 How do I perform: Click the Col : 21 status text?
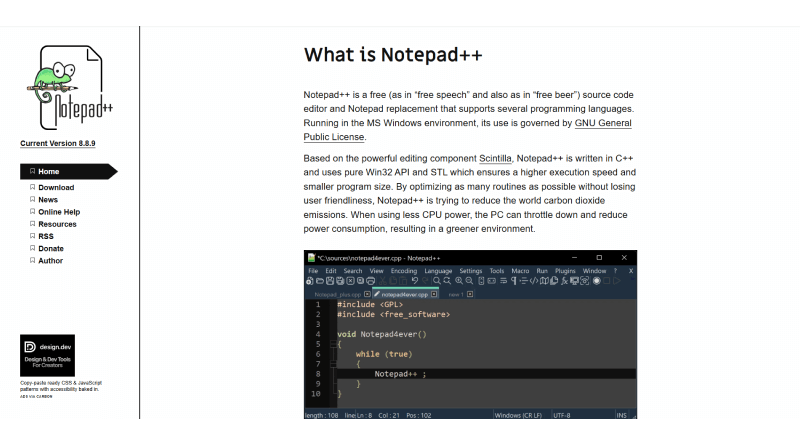point(389,415)
